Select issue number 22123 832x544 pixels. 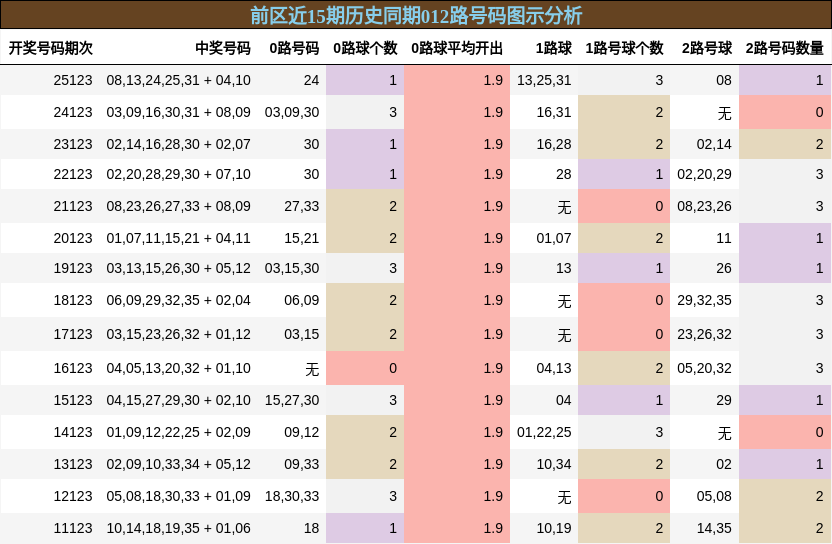(x=73, y=174)
